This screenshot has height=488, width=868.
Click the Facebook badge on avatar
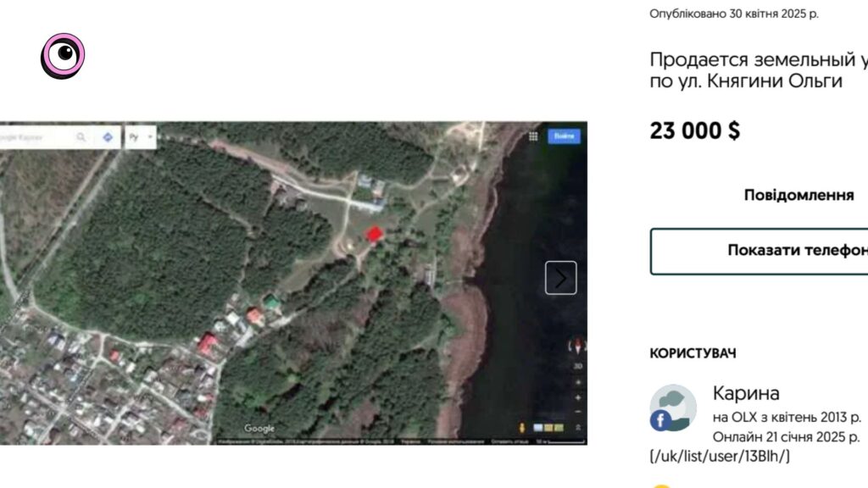tap(660, 420)
